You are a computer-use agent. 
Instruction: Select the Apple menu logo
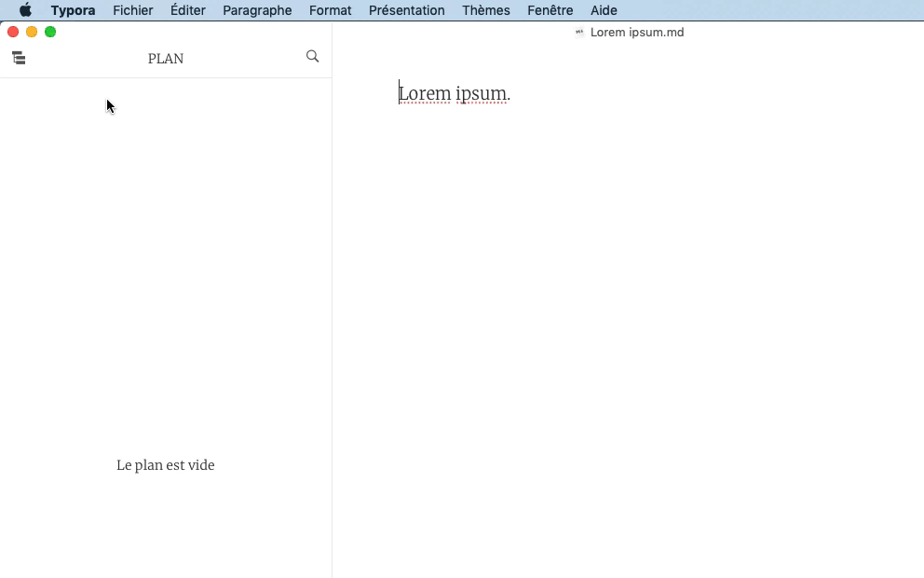pyautogui.click(x=25, y=10)
